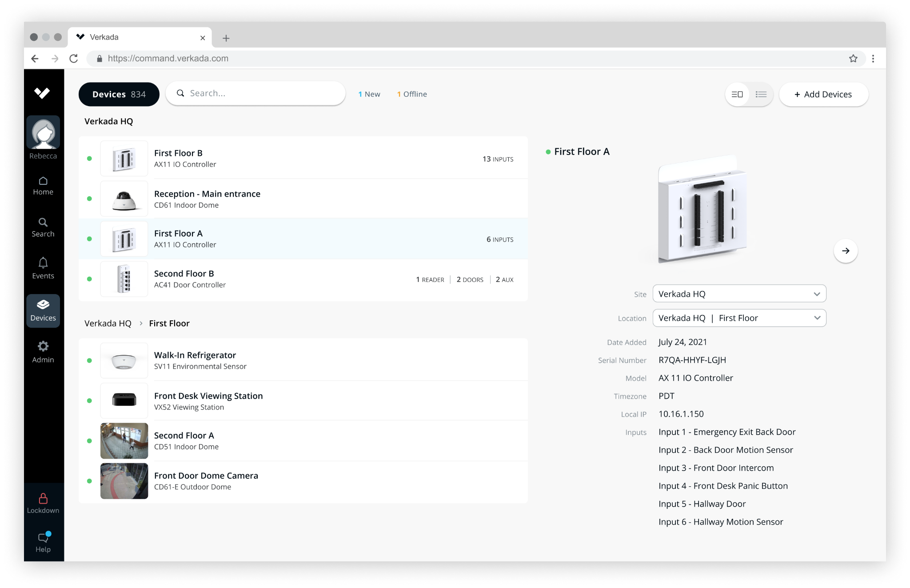910x588 pixels.
Task: Select the Devices sidebar item
Action: coord(43,310)
